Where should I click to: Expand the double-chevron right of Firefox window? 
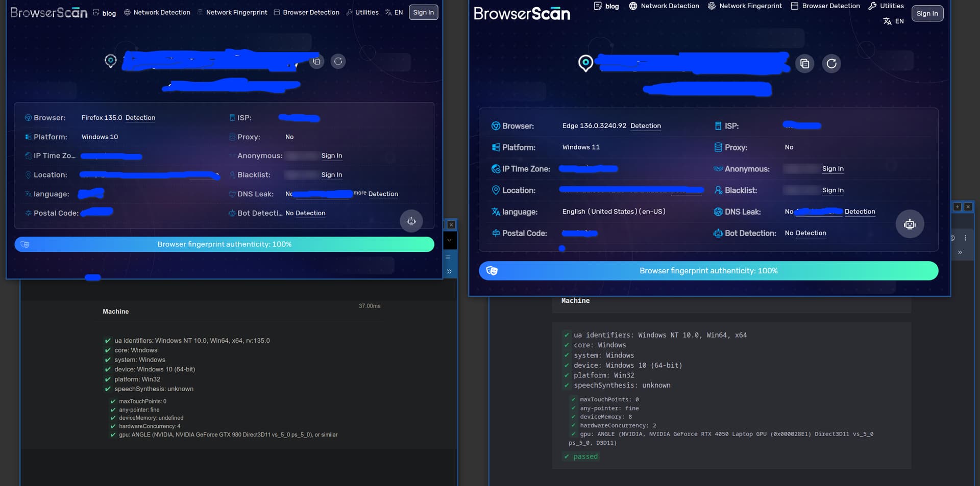point(449,271)
